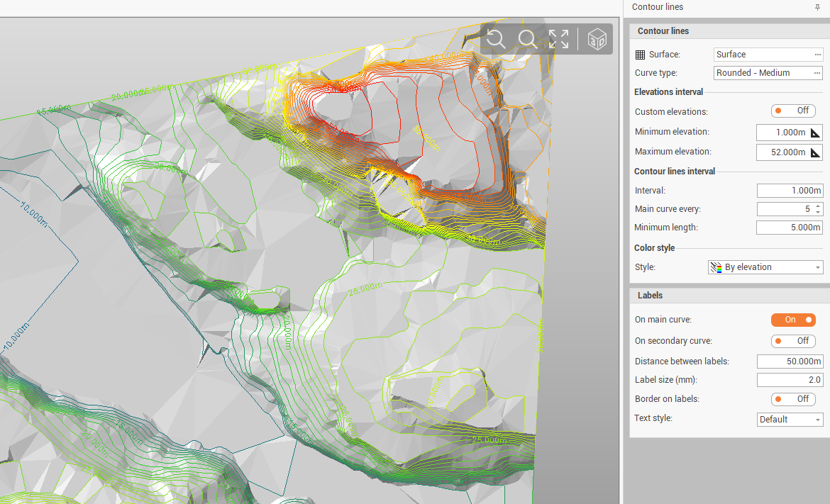Click the Label size field

(789, 380)
